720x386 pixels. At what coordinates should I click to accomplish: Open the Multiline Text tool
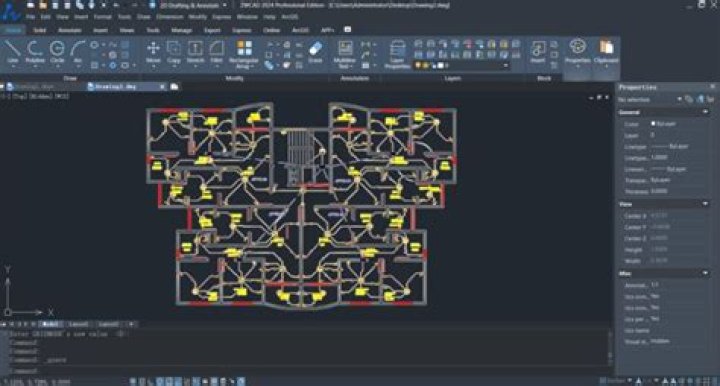[345, 54]
